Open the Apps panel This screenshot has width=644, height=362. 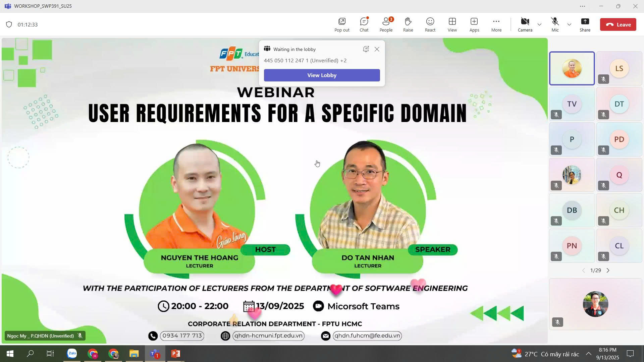click(474, 24)
